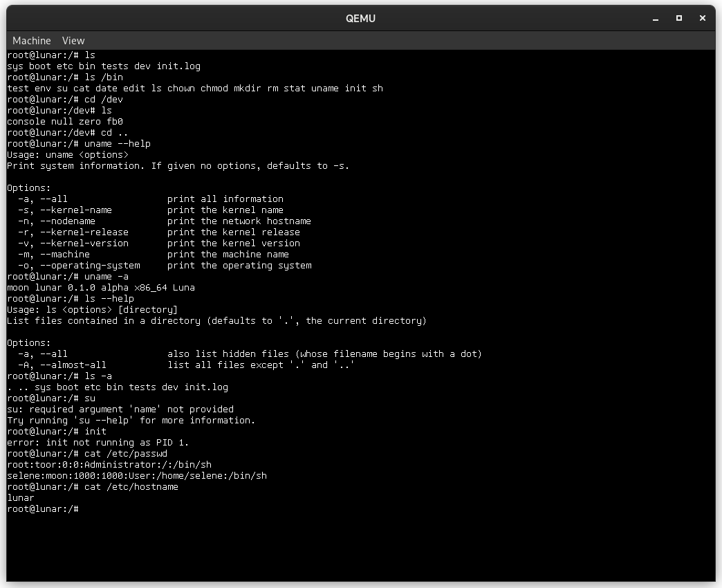Image resolution: width=722 pixels, height=588 pixels.
Task: Click the 'lunar' hostname output line
Action: click(21, 498)
